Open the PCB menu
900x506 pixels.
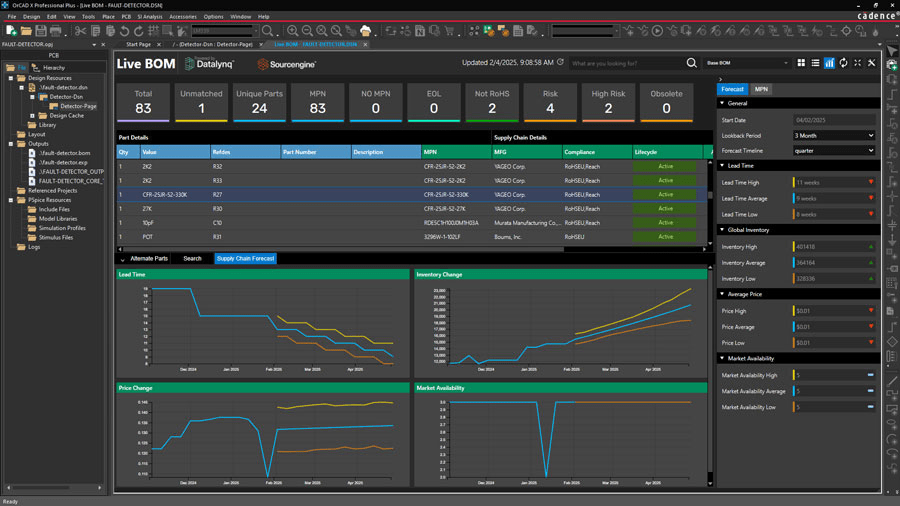click(x=126, y=17)
